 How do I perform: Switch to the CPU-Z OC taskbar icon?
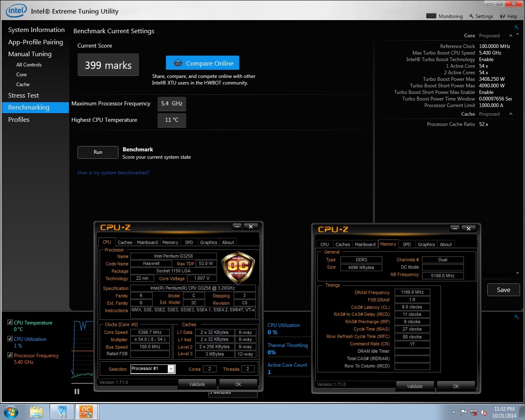coord(86,412)
